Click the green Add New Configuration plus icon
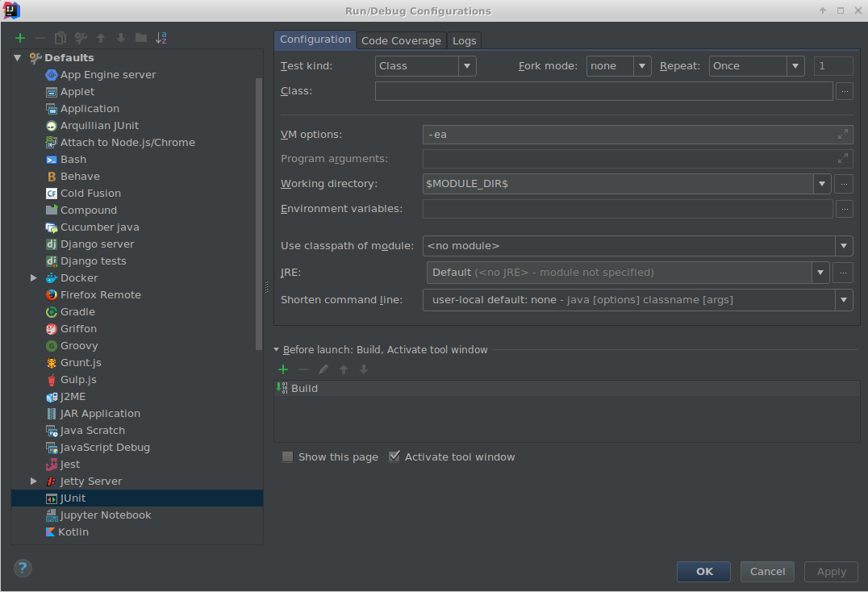868x592 pixels. point(20,38)
